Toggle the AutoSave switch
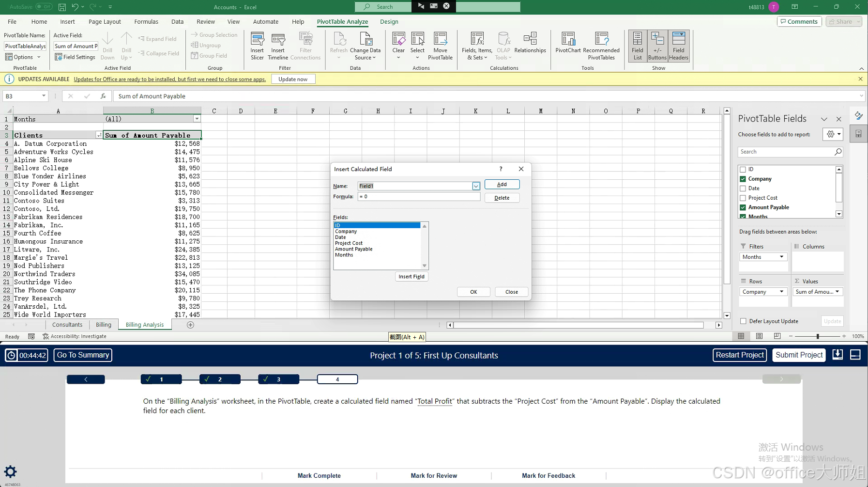Image resolution: width=868 pixels, height=487 pixels. pyautogui.click(x=44, y=7)
